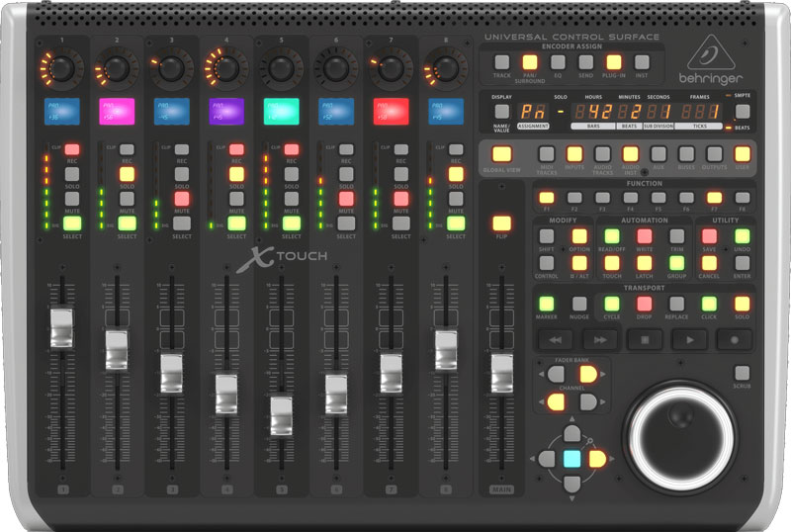
Task: Click the Cancel utility button
Action: coord(709,263)
